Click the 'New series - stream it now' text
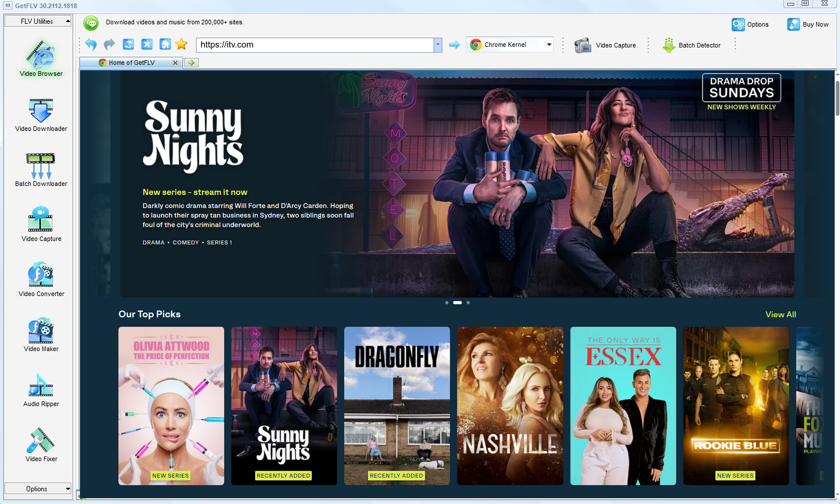Image resolution: width=840 pixels, height=504 pixels. (x=195, y=192)
